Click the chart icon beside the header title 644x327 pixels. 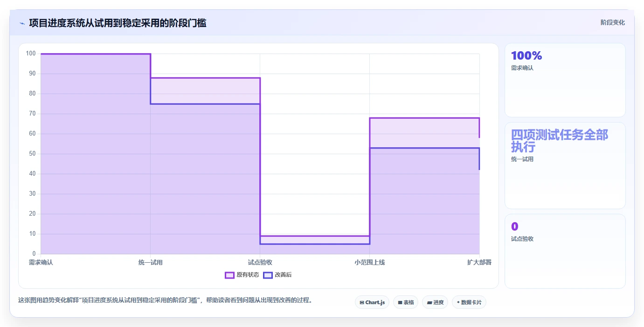[x=22, y=23]
